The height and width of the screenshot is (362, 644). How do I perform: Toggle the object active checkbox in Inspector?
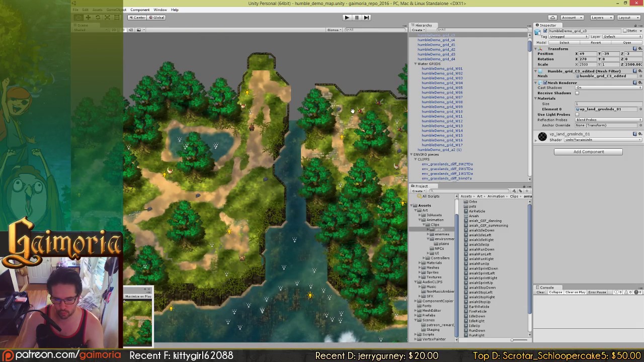point(545,31)
